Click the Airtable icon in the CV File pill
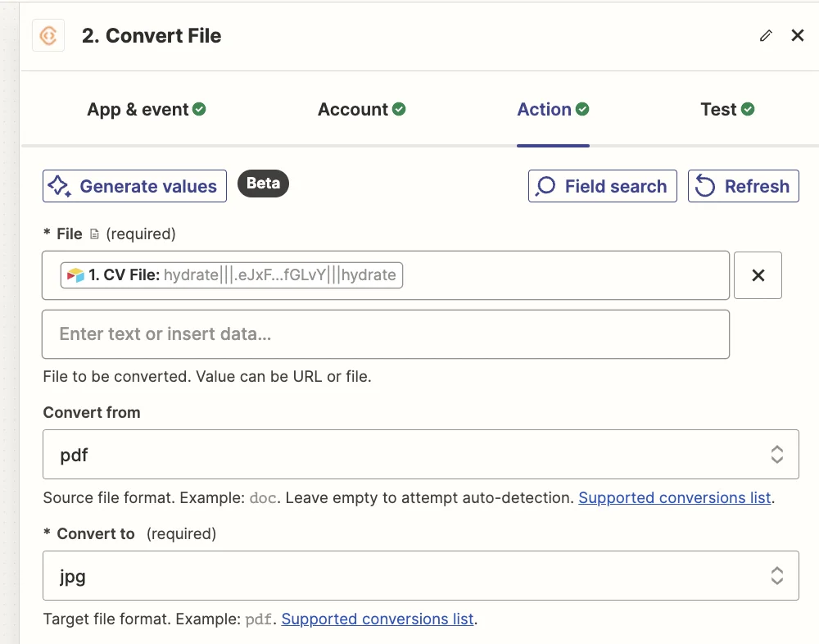 coord(76,275)
